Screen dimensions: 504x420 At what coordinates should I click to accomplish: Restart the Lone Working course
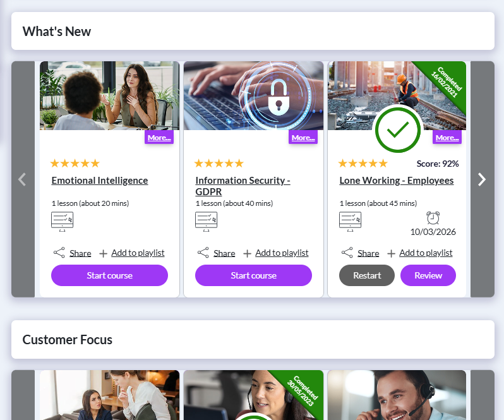click(367, 275)
